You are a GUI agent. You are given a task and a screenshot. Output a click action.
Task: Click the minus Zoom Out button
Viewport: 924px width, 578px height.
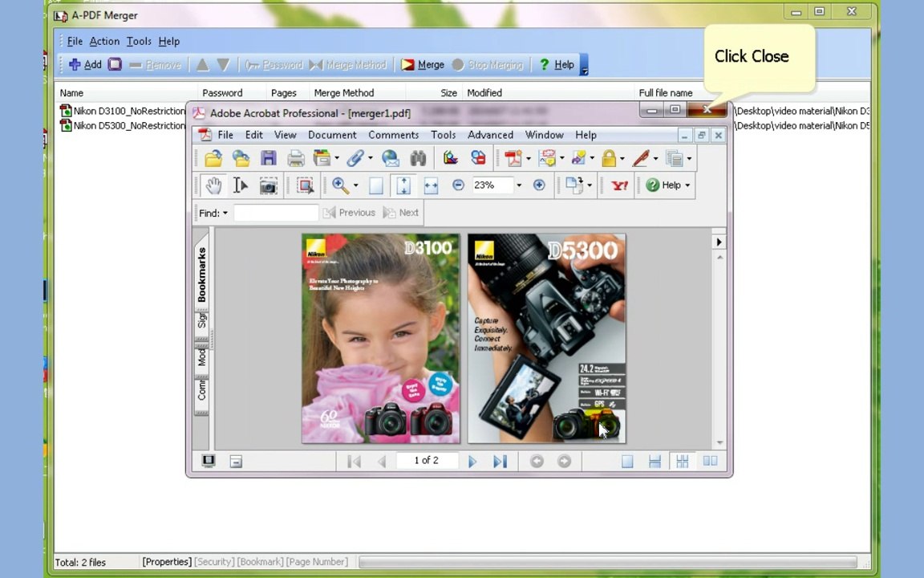[x=458, y=185]
